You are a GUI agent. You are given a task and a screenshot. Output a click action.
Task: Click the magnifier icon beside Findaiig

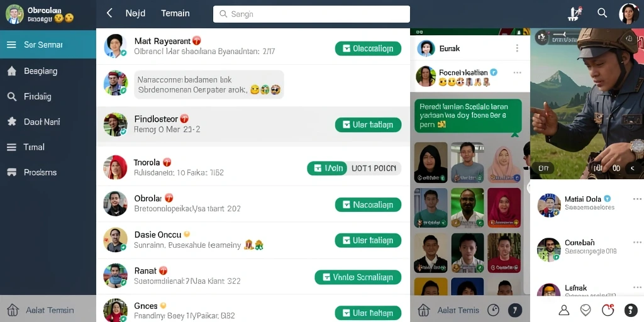click(12, 97)
